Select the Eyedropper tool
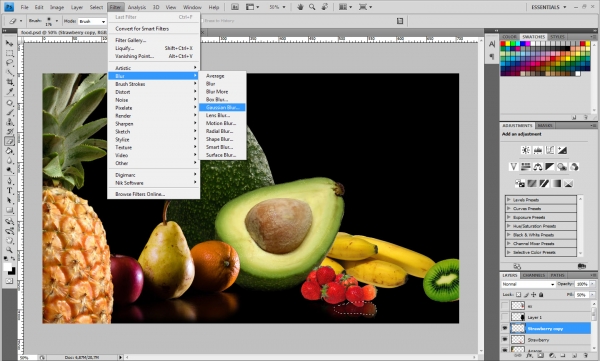600x361 pixels. point(9,92)
